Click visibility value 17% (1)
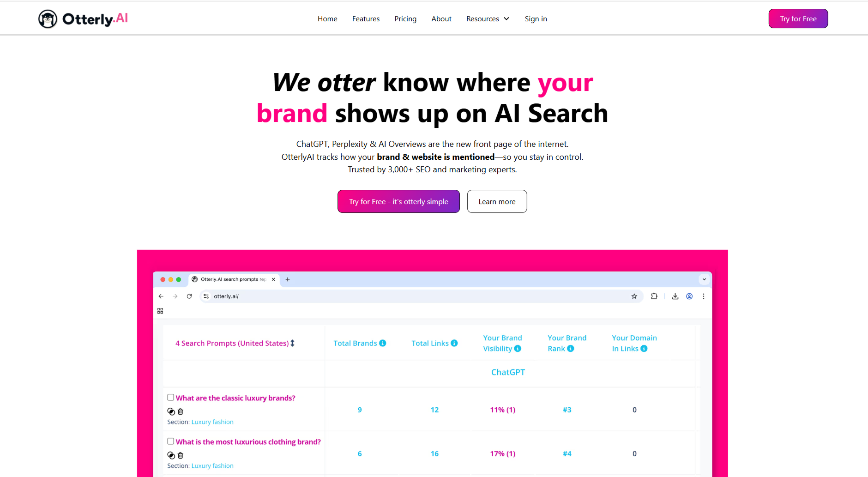 click(503, 454)
